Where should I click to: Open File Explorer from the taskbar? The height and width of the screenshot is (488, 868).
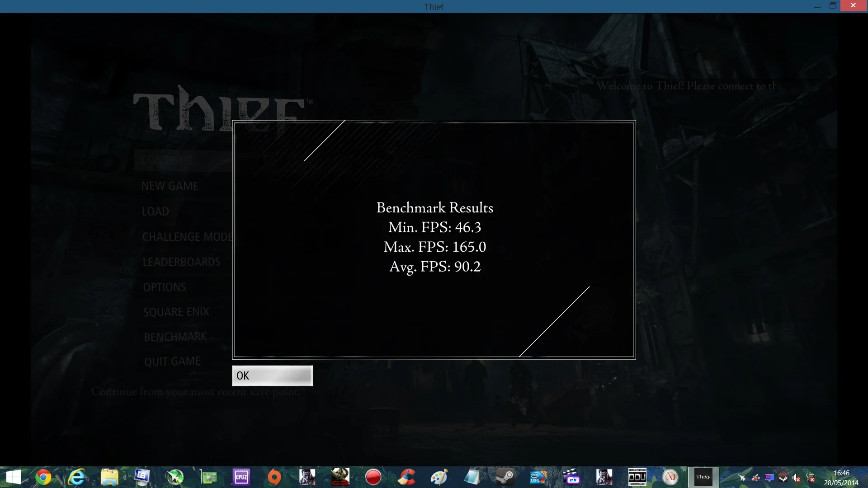[x=109, y=477]
